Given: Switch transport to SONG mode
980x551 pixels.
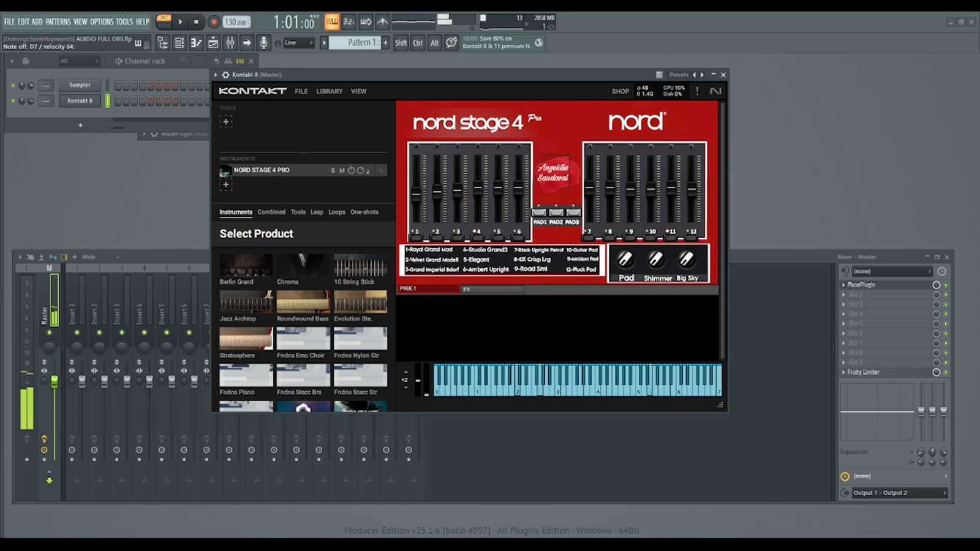Looking at the screenshot, I should 164,24.
